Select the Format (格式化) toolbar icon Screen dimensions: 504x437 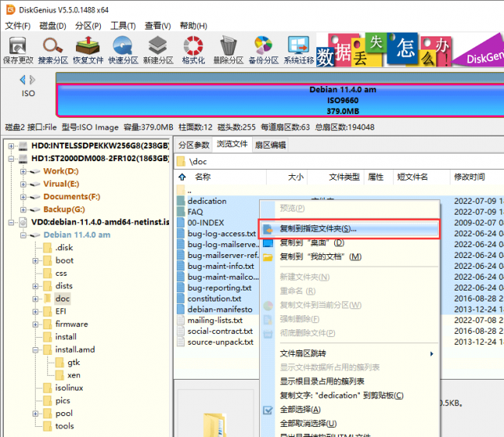pos(193,50)
